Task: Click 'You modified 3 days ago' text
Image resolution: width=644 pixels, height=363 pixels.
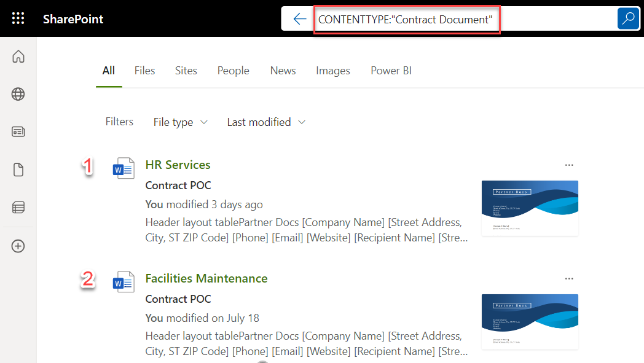Action: coord(204,205)
